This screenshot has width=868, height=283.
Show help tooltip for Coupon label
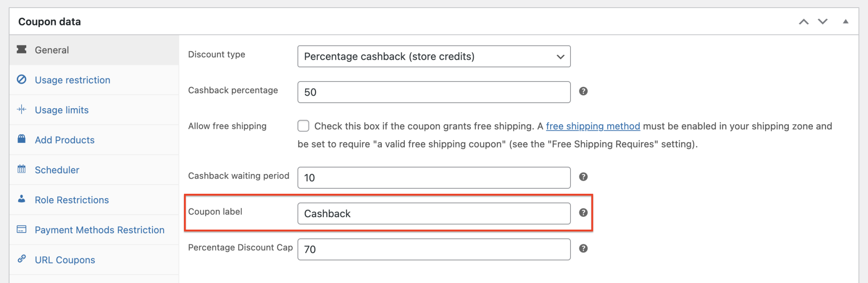tap(583, 213)
